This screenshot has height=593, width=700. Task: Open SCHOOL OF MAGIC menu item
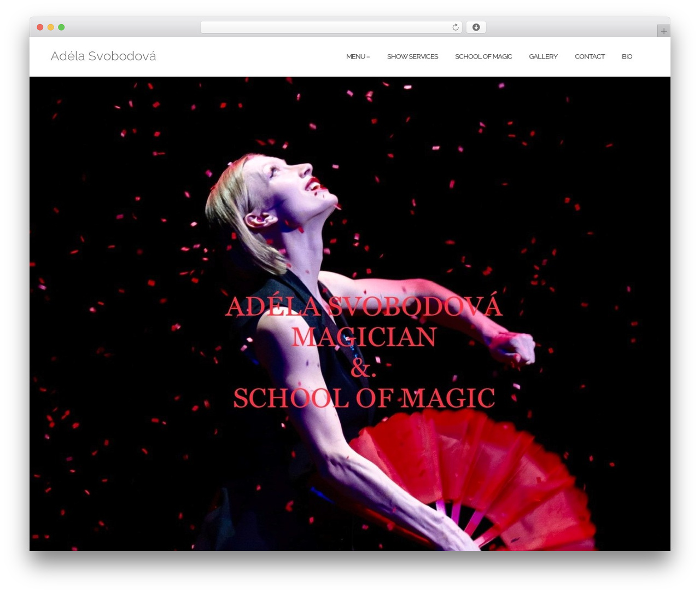coord(483,56)
